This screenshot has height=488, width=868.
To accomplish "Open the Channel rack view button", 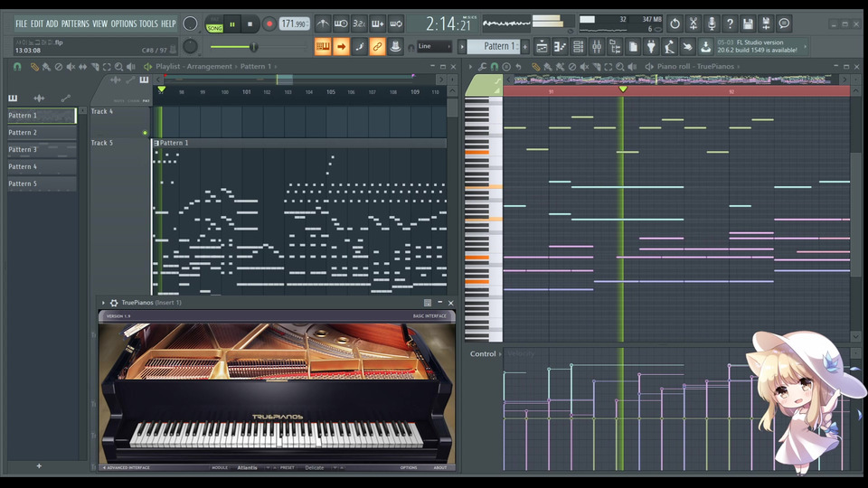I will (579, 47).
